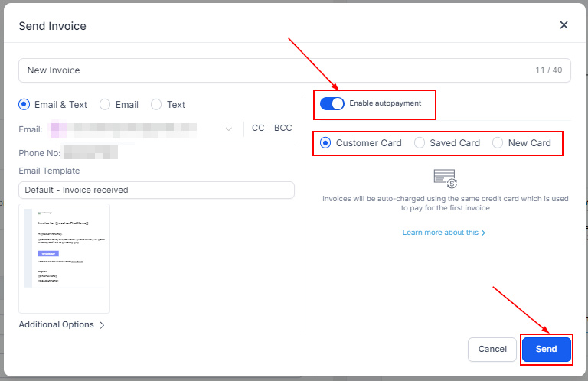Add a CC recipient
The image size is (588, 381).
[x=258, y=128]
